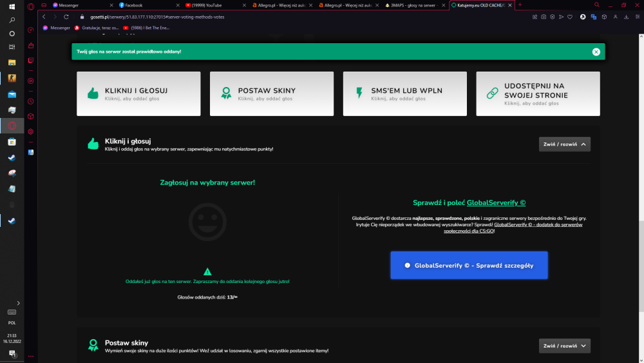644x363 pixels.
Task: Close the YouTube tab
Action: click(244, 5)
